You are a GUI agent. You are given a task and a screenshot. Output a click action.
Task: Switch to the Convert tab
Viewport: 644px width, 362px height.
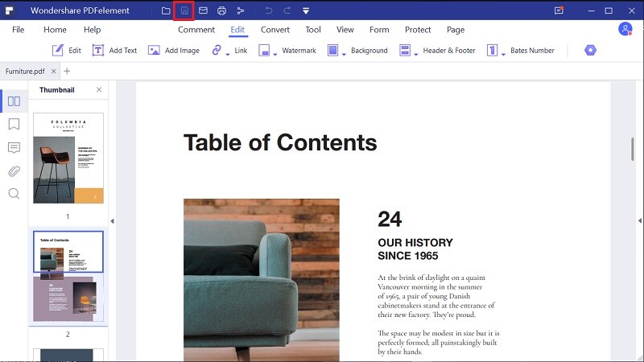click(275, 30)
